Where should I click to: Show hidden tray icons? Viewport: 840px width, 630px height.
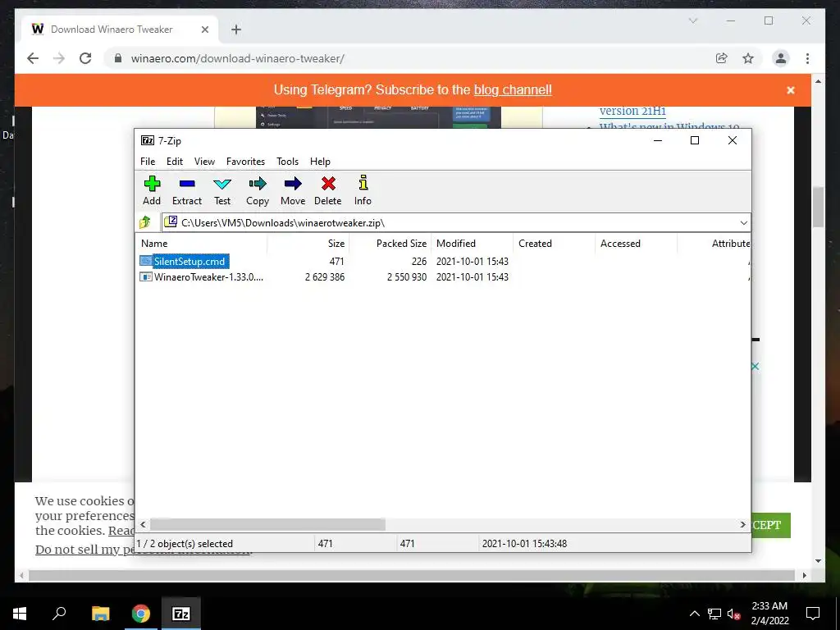(694, 614)
